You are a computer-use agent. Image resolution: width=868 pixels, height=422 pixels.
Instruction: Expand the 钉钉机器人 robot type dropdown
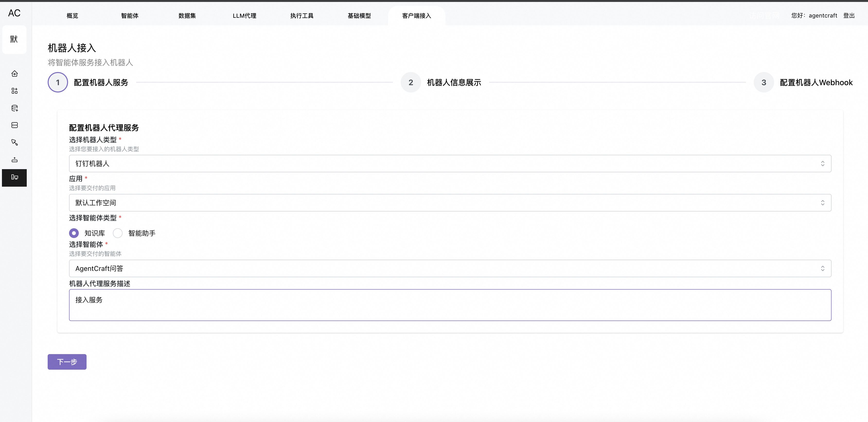tap(450, 164)
